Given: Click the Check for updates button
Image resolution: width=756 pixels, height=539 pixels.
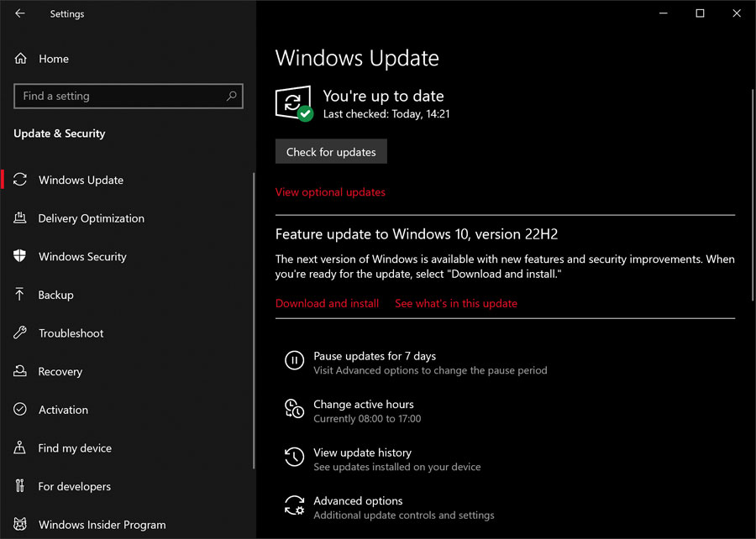Looking at the screenshot, I should [x=331, y=152].
